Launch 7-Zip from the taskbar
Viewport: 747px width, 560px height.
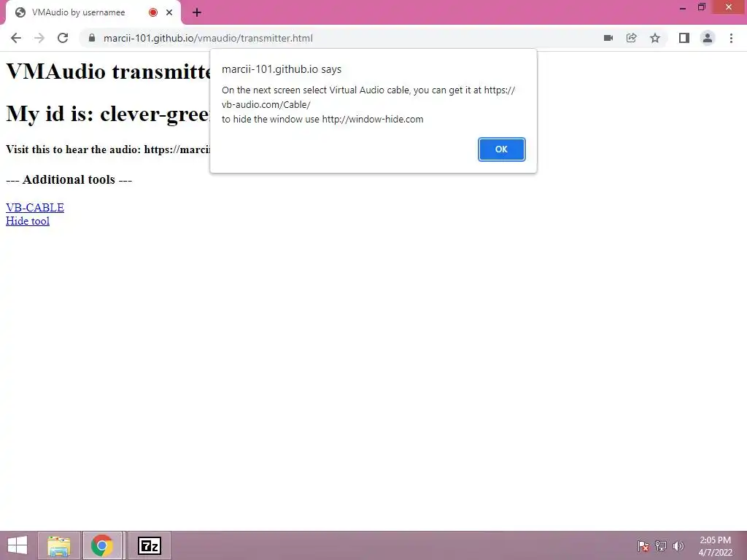(x=149, y=545)
